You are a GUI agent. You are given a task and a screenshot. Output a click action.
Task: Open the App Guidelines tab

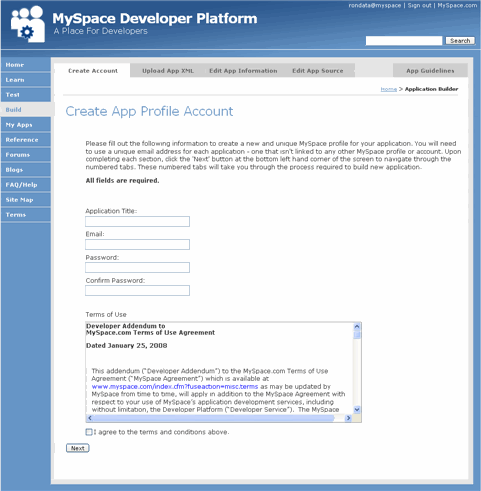click(x=430, y=71)
